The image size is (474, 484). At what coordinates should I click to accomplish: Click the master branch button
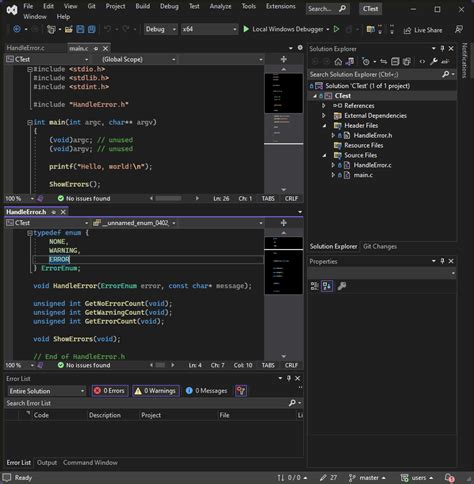(x=367, y=478)
